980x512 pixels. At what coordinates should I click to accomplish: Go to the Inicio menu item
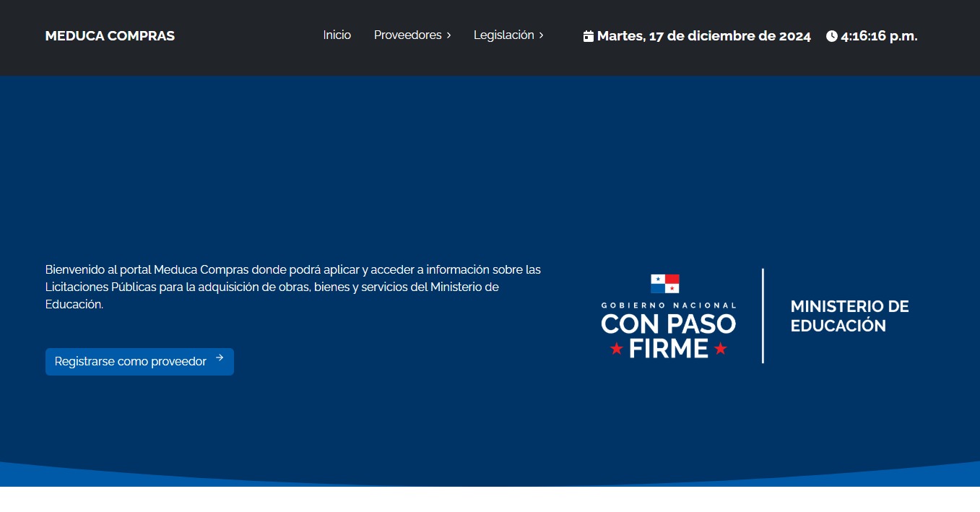[x=337, y=35]
